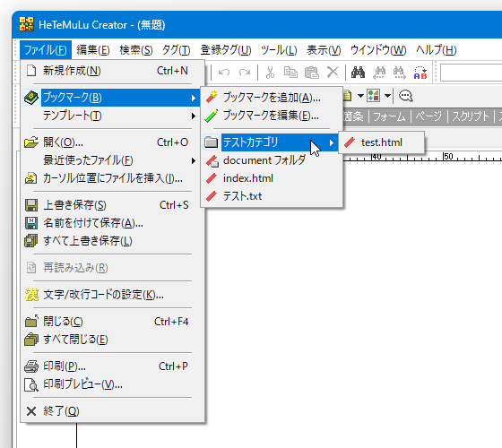This screenshot has width=502, height=448.
Task: Open the test.html bookmark
Action: tap(382, 142)
